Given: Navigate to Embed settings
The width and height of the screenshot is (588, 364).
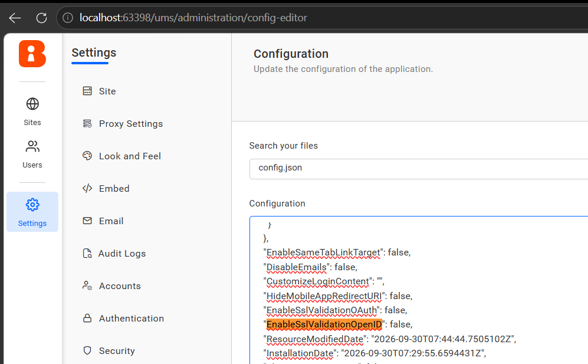Looking at the screenshot, I should (114, 188).
